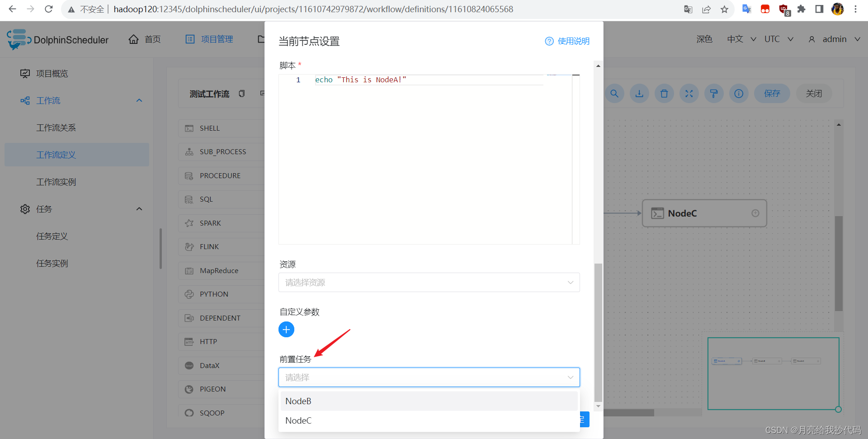
Task: Choose NodeC as pre-task option
Action: tap(429, 420)
